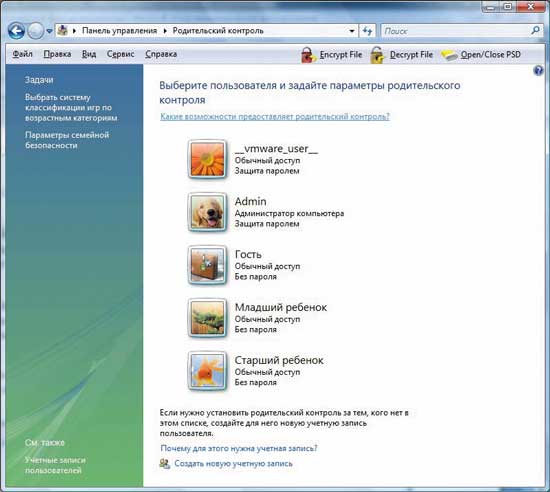Open Почему для этого нужна учетная запись link
Screen dimensions: 550x492
(239, 448)
